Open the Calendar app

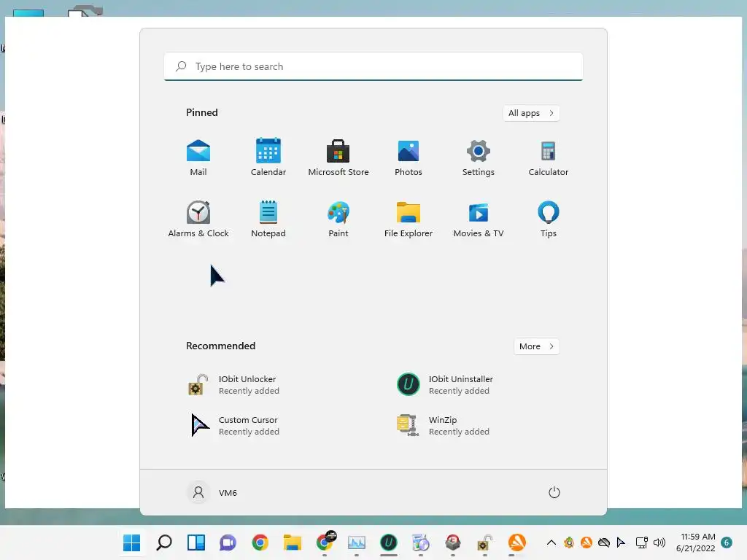click(268, 158)
